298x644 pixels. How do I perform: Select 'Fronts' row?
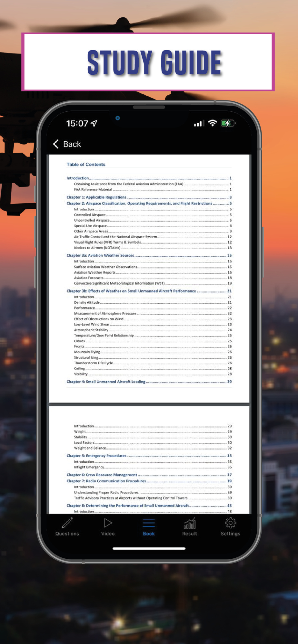point(153,346)
